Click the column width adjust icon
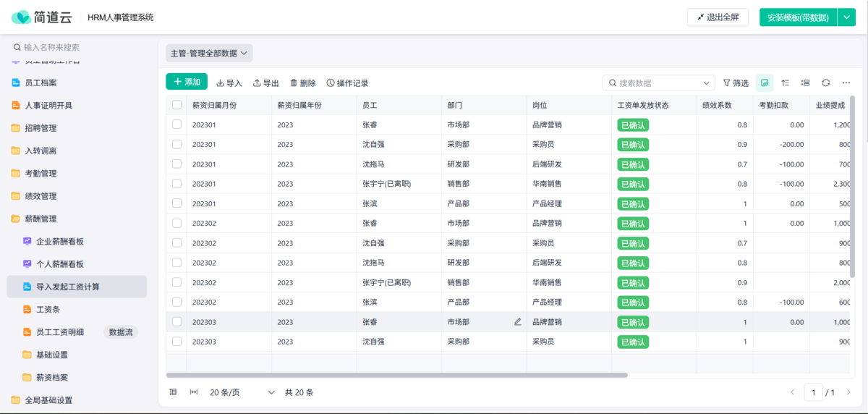Viewport: 868px width, 414px height. 194,392
